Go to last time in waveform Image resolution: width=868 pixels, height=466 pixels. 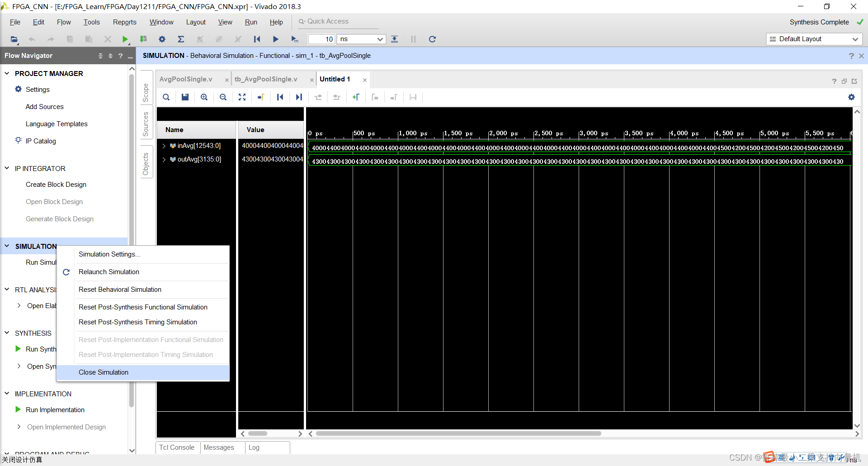[299, 97]
